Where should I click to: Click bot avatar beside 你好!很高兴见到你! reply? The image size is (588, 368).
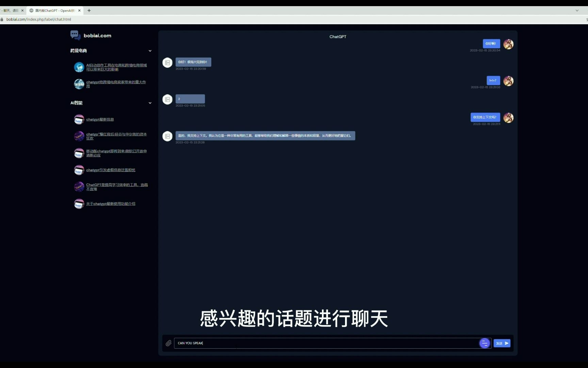click(x=167, y=63)
